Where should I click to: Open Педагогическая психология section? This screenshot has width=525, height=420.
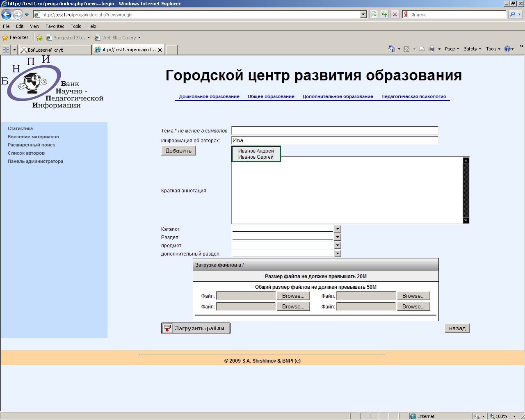413,97
